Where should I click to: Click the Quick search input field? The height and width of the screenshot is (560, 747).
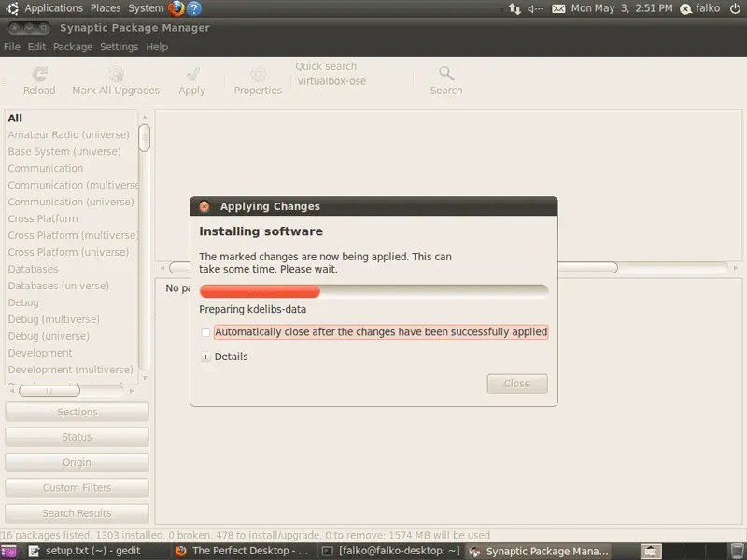tap(352, 81)
